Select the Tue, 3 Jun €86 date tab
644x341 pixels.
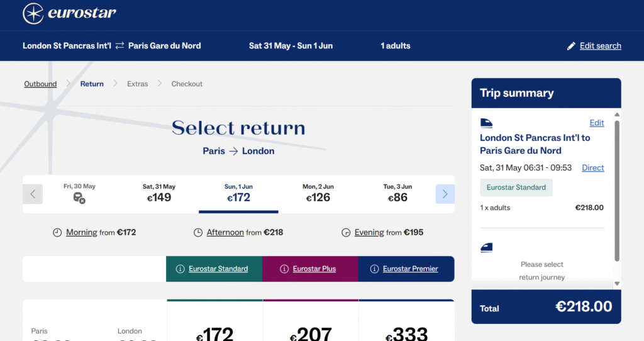397,194
